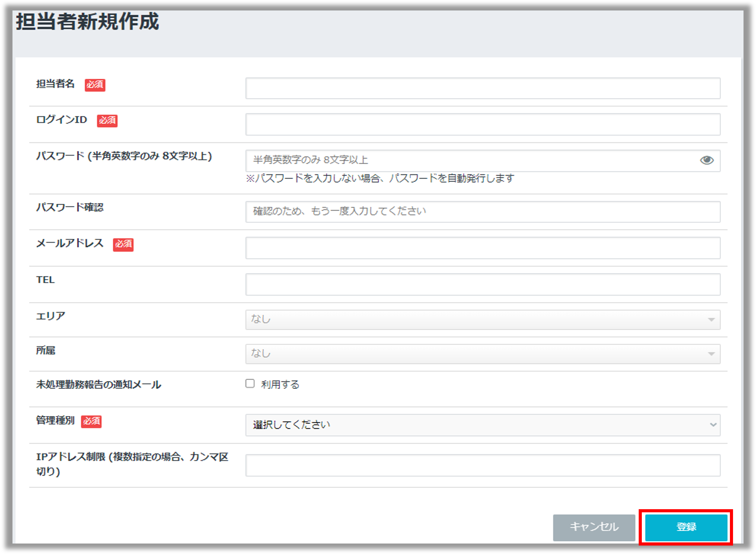Click the 担当者名 input field
Image resolution: width=756 pixels, height=554 pixels.
pos(483,88)
